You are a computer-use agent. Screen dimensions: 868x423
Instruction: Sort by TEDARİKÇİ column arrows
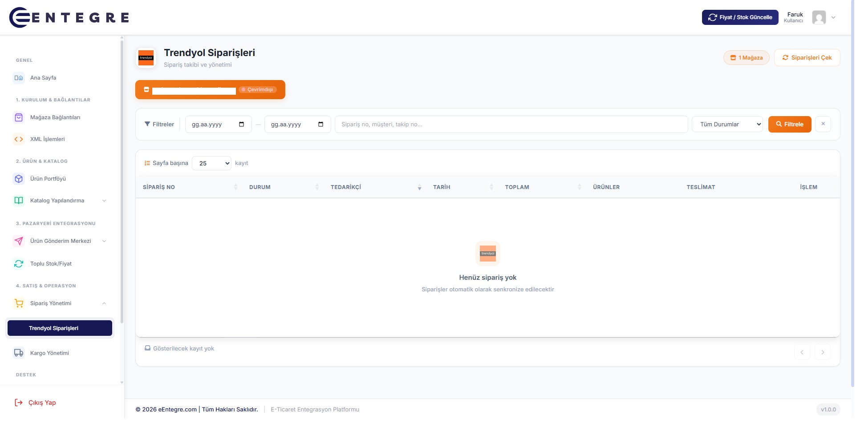point(420,187)
